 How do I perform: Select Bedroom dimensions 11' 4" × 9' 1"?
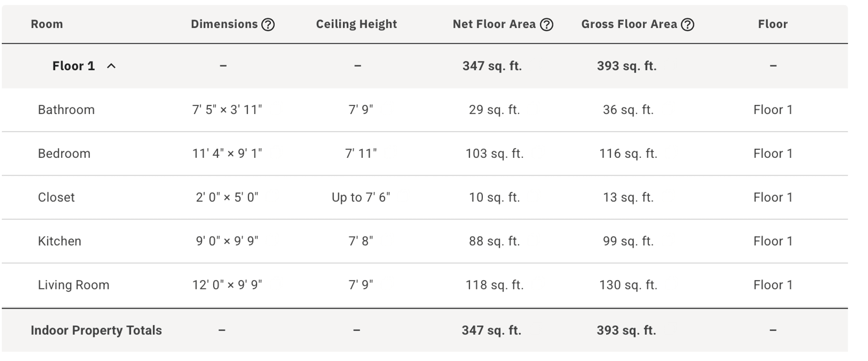pyautogui.click(x=227, y=154)
